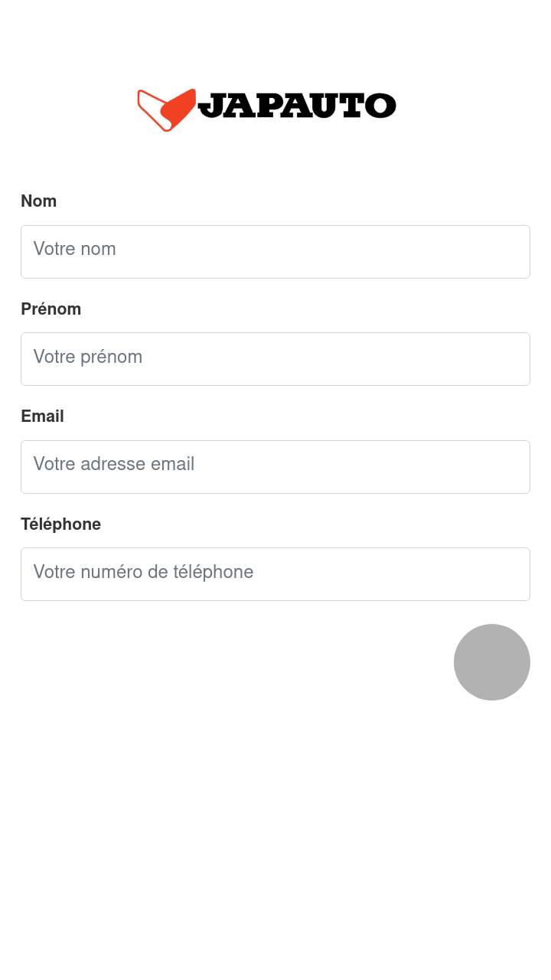Focus the Nom input field

(x=275, y=252)
